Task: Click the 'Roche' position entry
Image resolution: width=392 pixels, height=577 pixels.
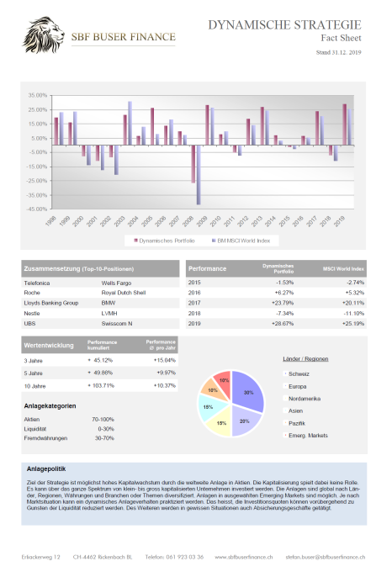Action: click(32, 293)
